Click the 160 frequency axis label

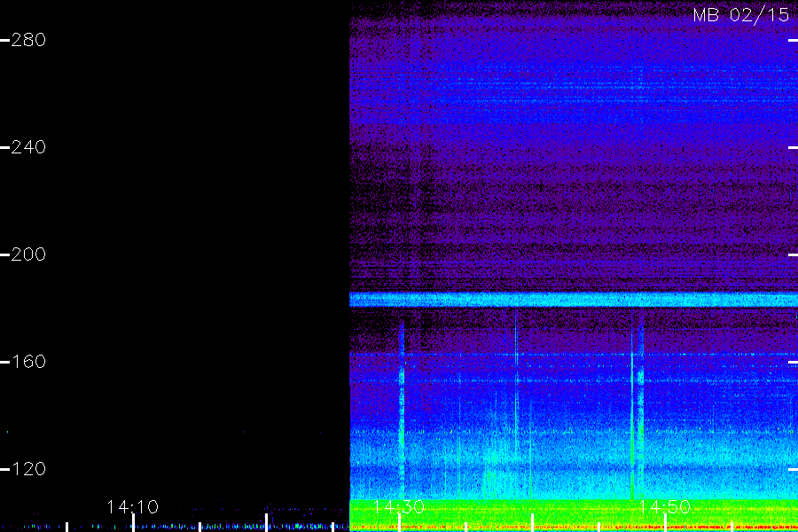[28, 362]
